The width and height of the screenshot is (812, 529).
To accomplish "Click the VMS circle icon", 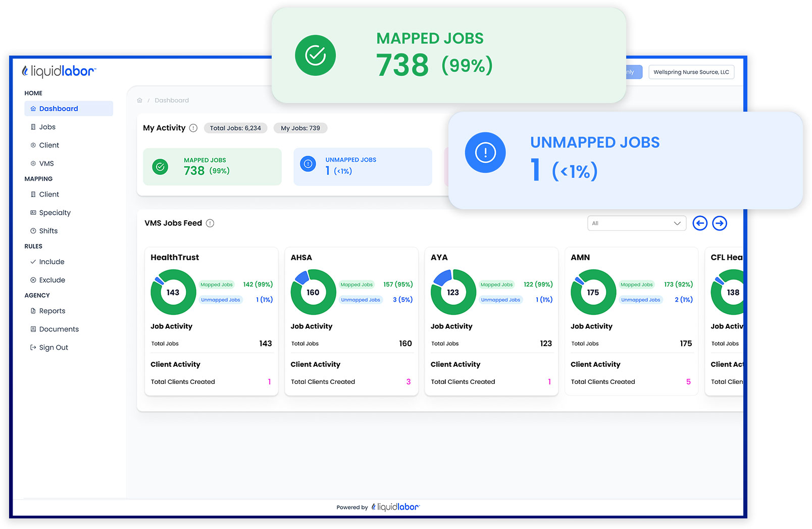I will [33, 163].
